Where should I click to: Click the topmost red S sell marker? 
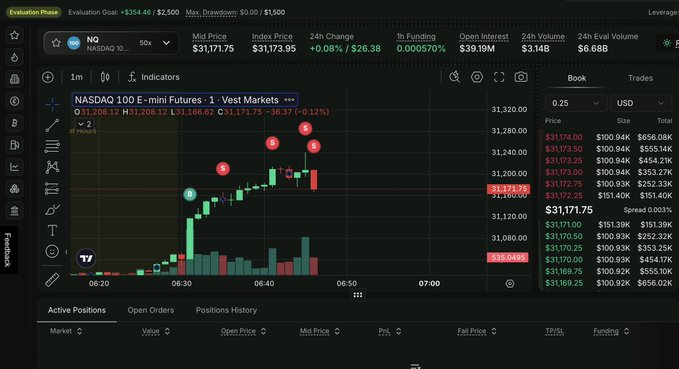click(305, 128)
